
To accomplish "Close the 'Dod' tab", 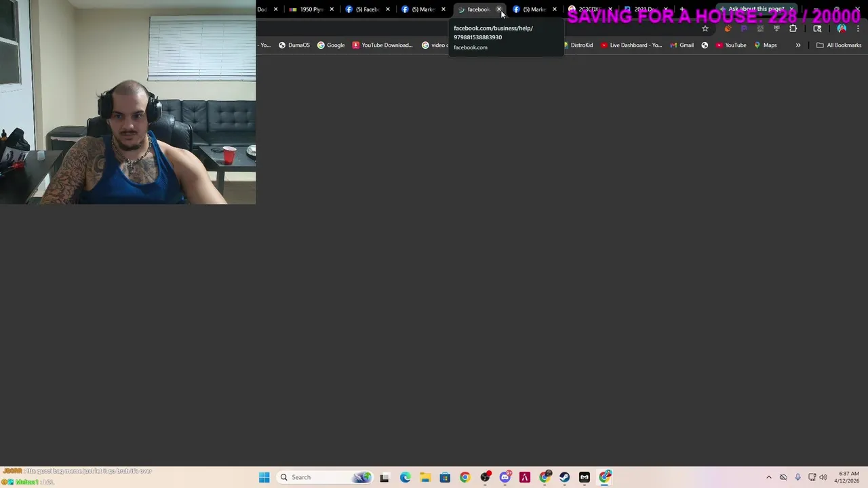I will click(x=275, y=9).
